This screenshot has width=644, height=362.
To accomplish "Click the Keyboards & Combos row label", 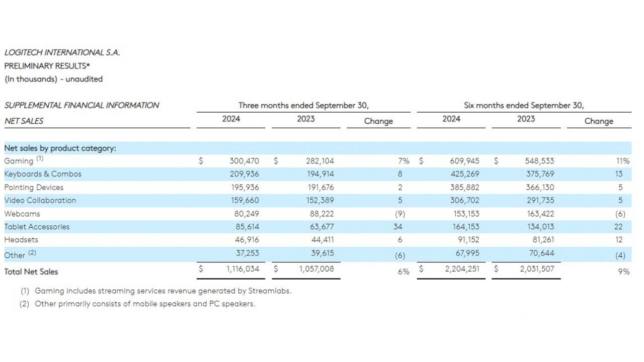I will click(x=43, y=174).
